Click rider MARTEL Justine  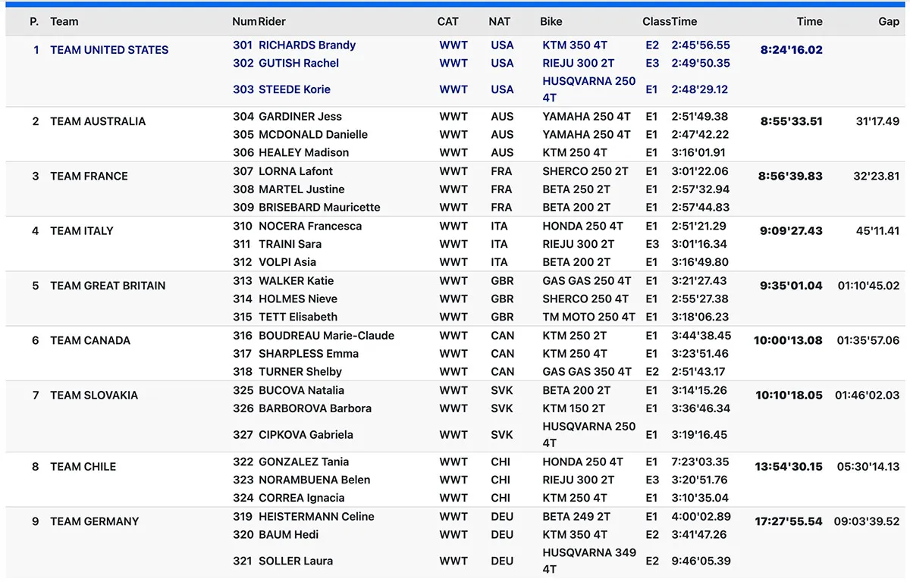point(302,189)
